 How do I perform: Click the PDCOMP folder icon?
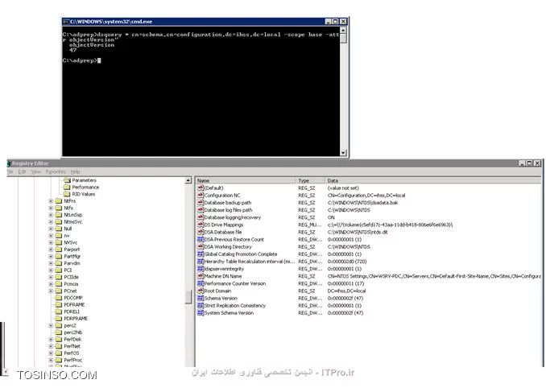pyautogui.click(x=59, y=298)
